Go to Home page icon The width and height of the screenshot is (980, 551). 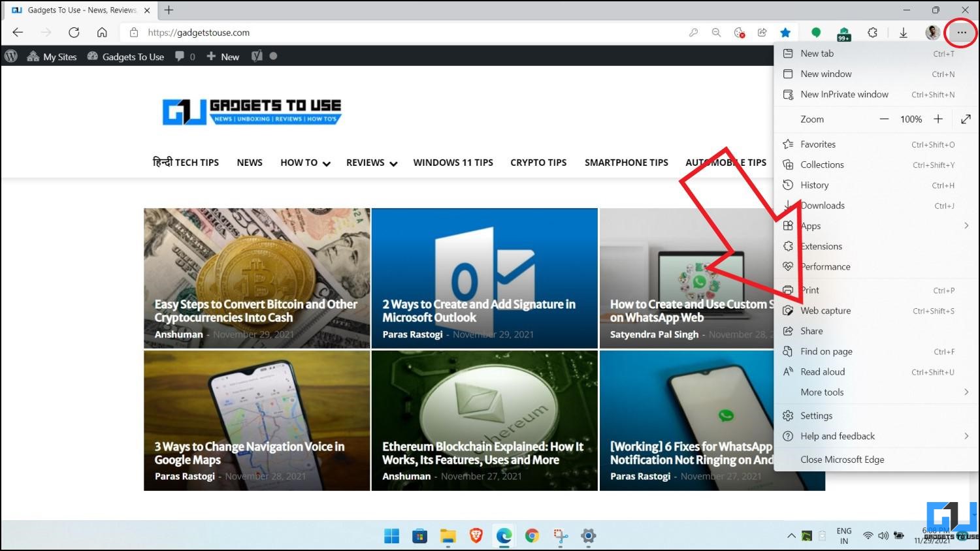tap(102, 33)
